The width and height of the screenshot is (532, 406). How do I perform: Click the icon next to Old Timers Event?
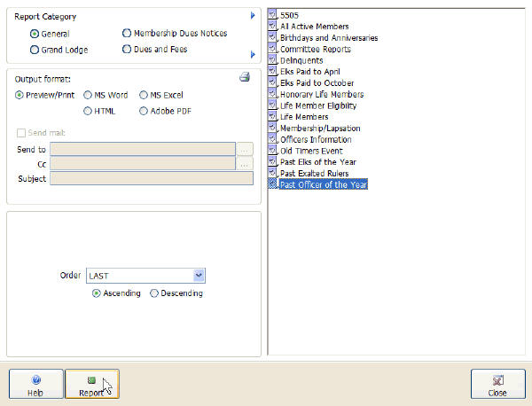(272, 151)
